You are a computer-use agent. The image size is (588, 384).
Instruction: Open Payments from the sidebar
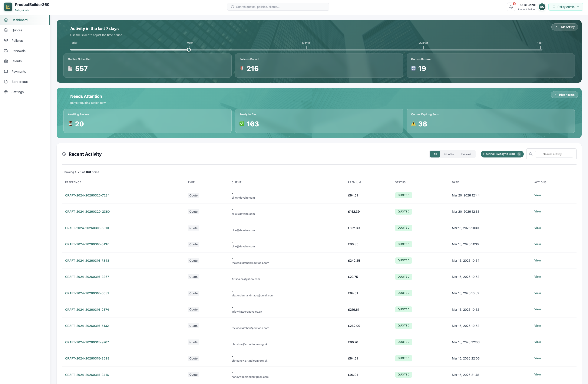point(25,71)
